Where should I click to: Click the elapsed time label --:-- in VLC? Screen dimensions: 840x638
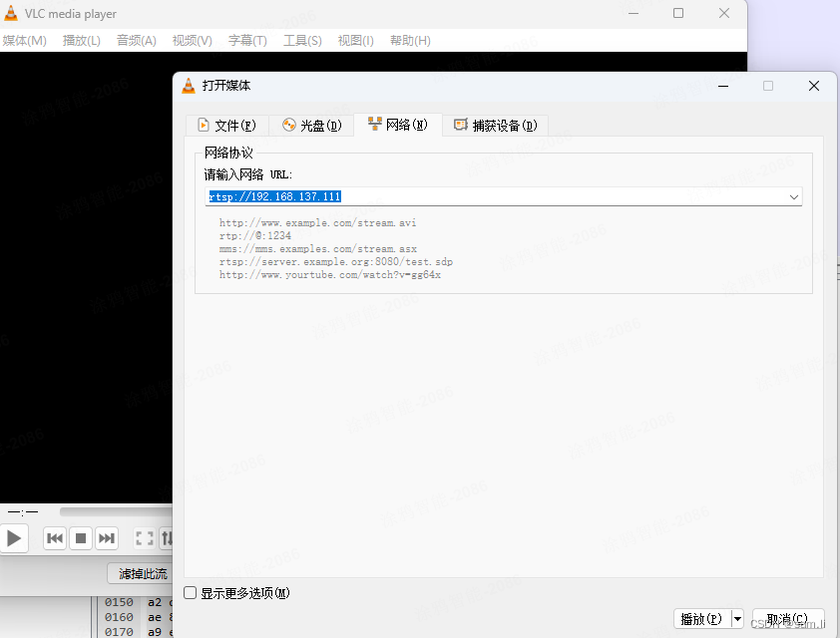[23, 512]
